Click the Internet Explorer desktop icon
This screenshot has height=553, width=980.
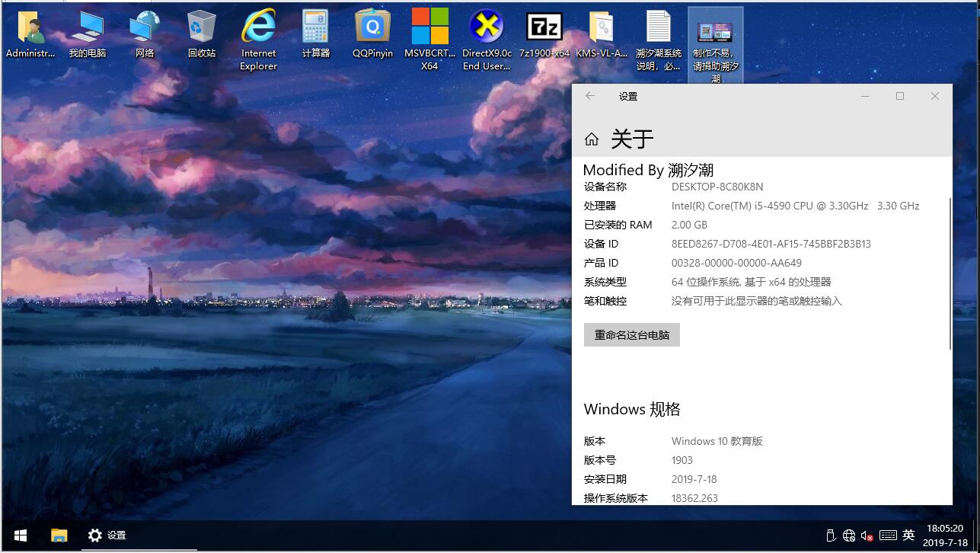(x=259, y=28)
